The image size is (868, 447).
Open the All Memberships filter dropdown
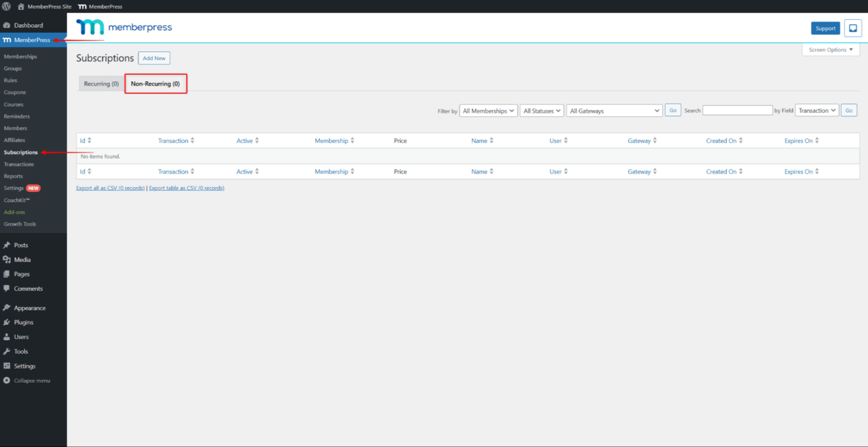[x=488, y=111]
